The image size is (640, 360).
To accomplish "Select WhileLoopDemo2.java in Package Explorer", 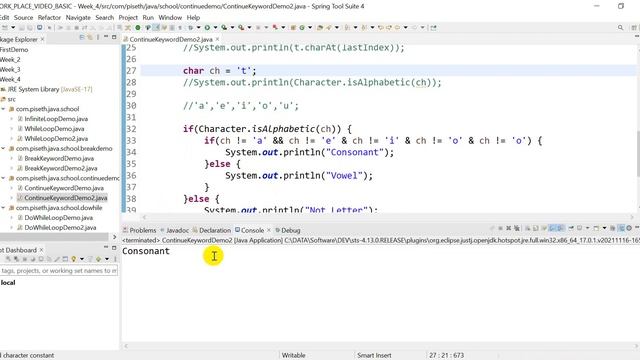I will [56, 138].
